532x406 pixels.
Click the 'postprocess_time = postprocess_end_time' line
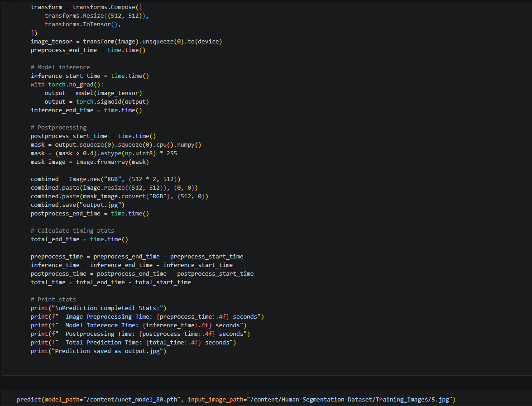pos(142,274)
